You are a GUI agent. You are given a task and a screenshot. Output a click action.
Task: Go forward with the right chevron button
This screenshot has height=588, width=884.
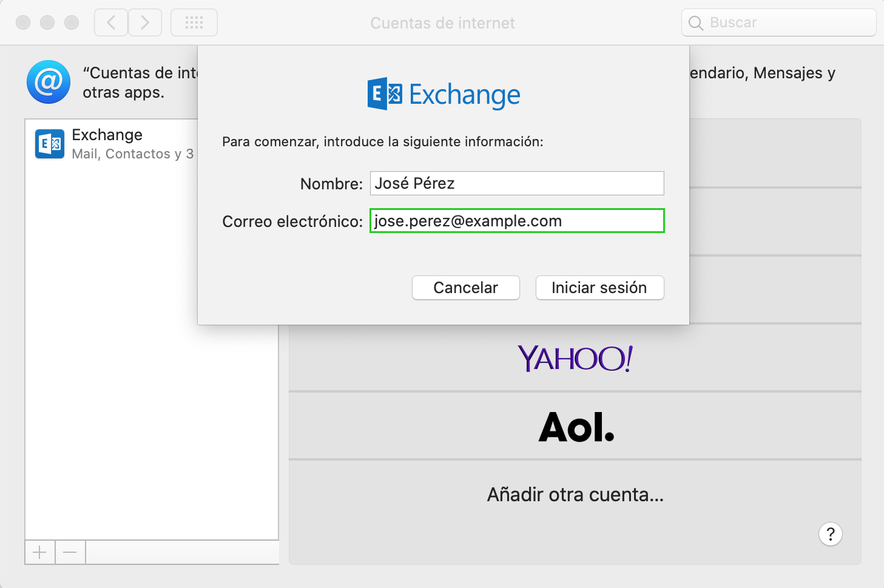(x=145, y=23)
